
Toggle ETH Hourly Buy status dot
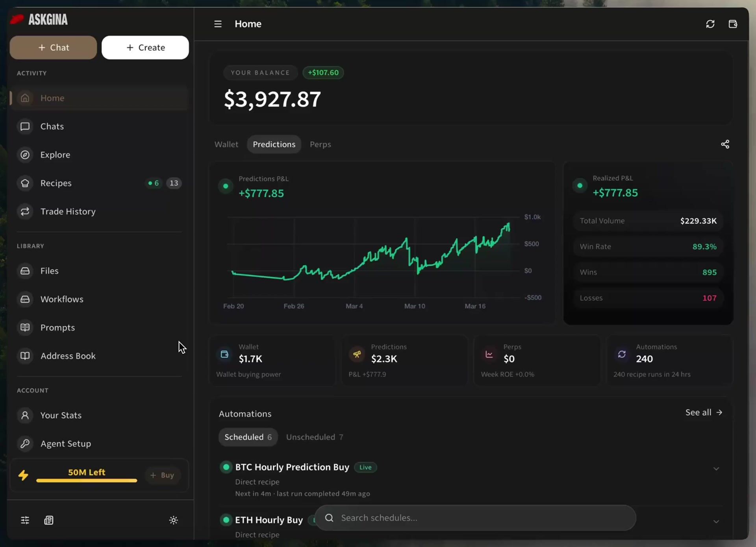[226, 520]
